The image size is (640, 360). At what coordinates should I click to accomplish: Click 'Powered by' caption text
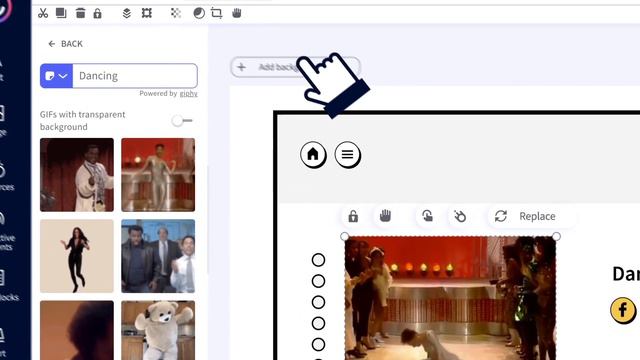pos(158,93)
